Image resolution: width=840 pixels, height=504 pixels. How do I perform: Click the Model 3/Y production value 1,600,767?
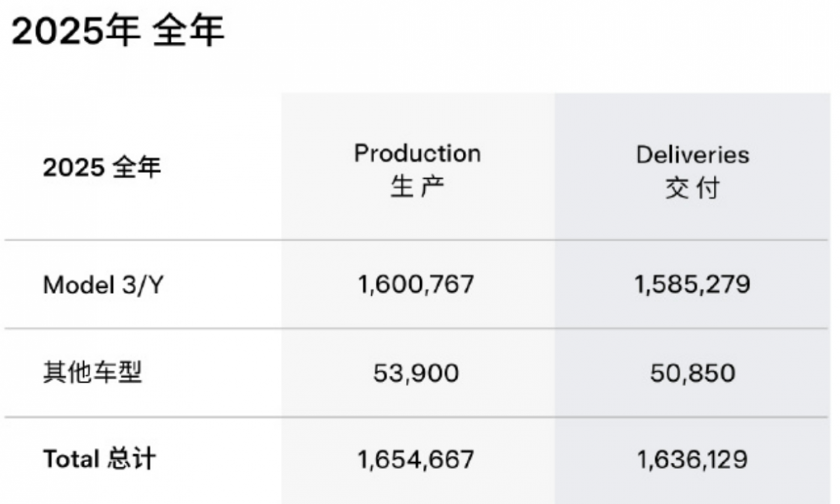pos(415,285)
